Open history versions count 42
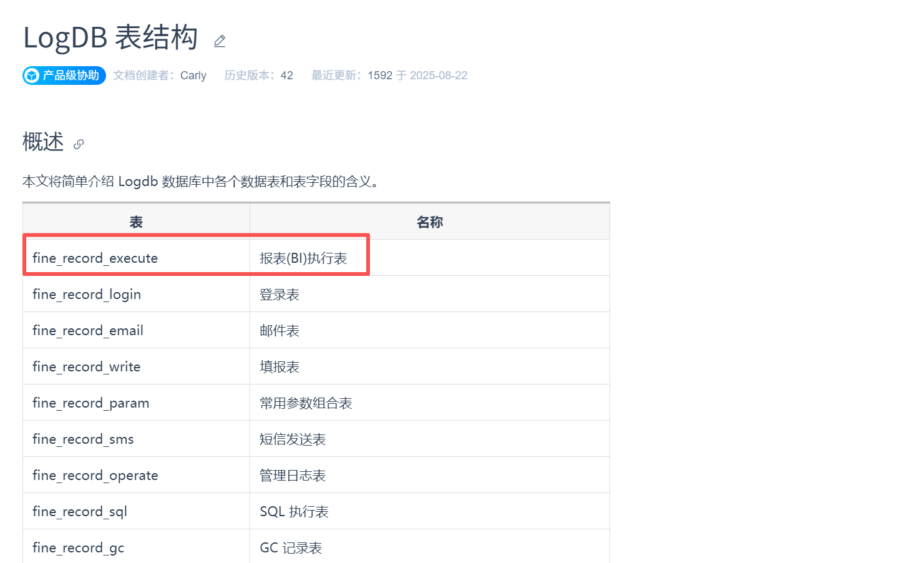 click(286, 76)
